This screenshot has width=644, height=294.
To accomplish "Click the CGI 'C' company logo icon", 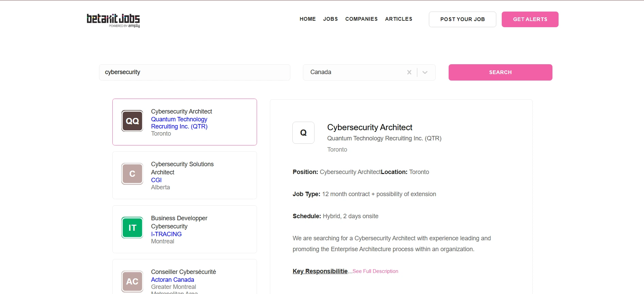I will [132, 174].
